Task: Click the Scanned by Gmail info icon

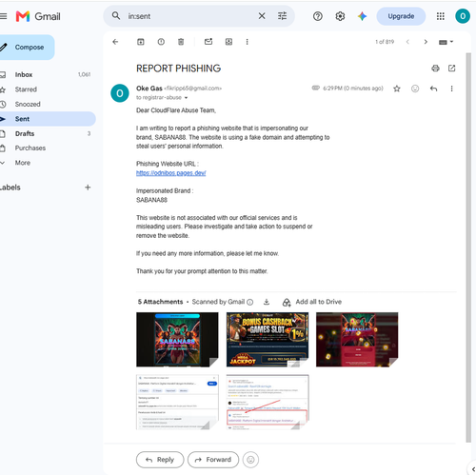Action: (x=250, y=302)
